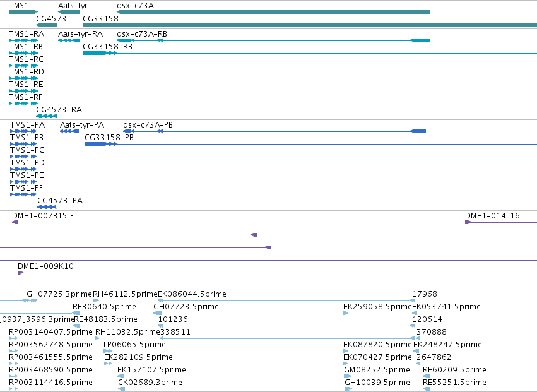Click EST RE48183.5prime
The image size is (537, 392).
click(106, 319)
